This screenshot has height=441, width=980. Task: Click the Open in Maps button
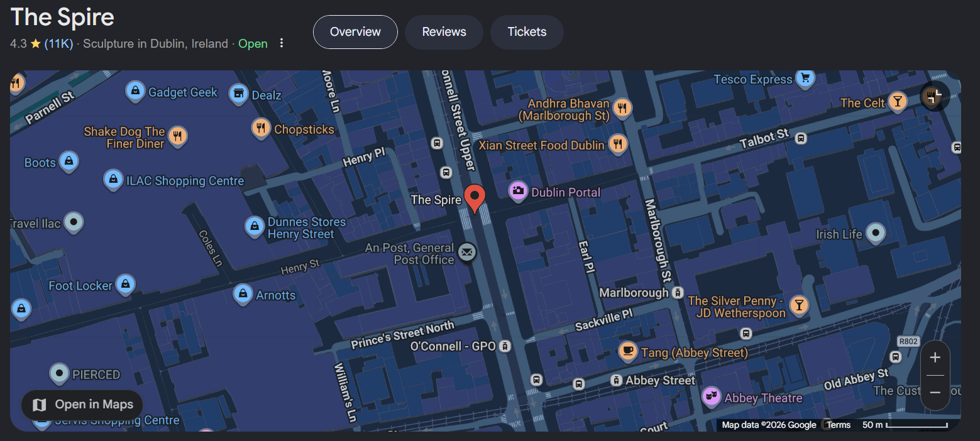coord(82,405)
